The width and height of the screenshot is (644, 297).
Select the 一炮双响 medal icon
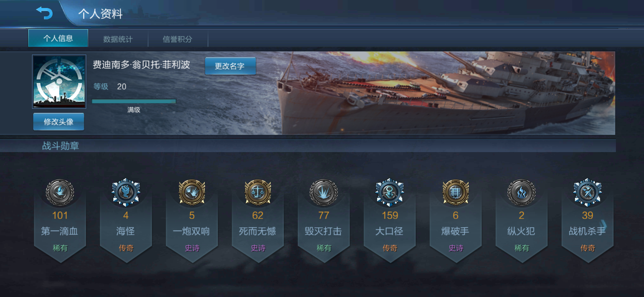[192, 192]
